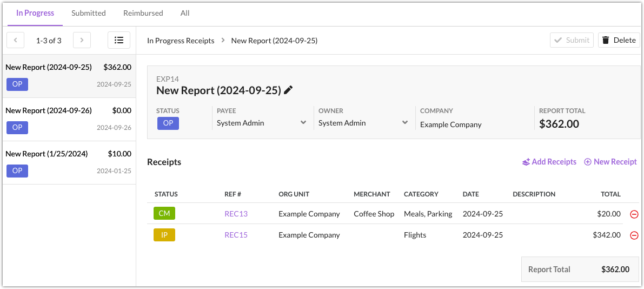
Task: Click the Meals, Parking category cell
Action: [428, 214]
